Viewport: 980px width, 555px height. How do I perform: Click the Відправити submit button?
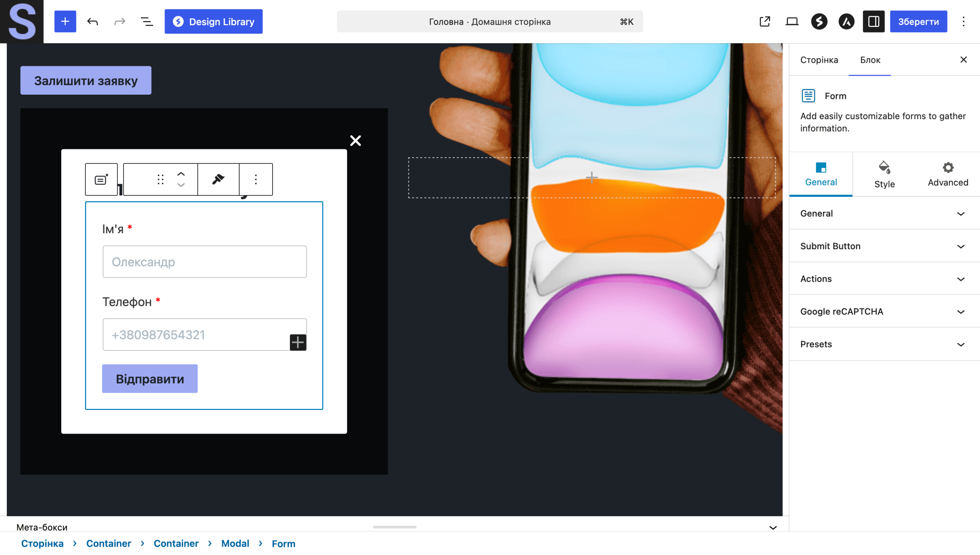(x=150, y=378)
